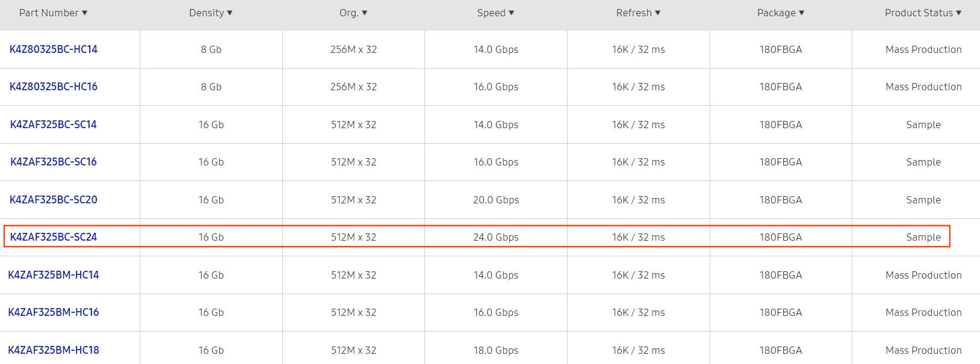980x364 pixels.
Task: Open the Part Number sort dropdown arrow
Action: pyautogui.click(x=85, y=13)
